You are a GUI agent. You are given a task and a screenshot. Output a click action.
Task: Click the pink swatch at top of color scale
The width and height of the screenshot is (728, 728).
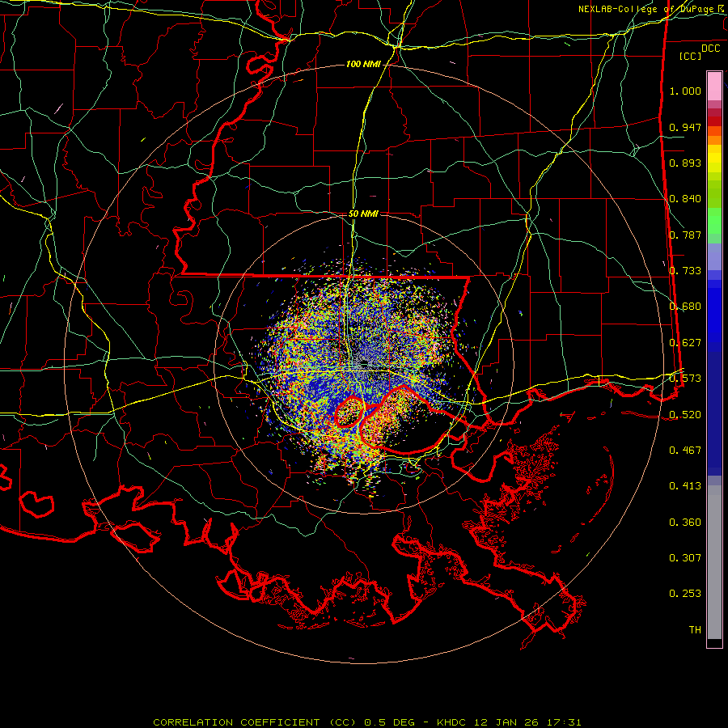tap(714, 87)
